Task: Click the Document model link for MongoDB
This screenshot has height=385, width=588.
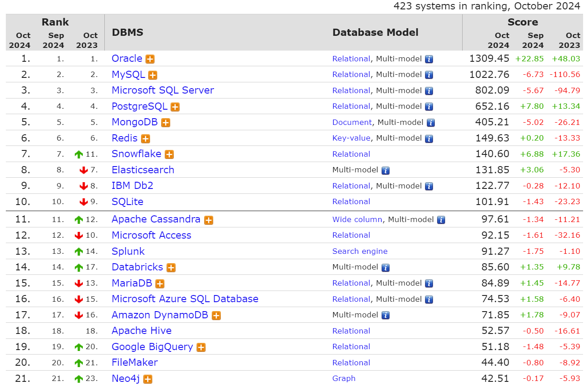Action: pyautogui.click(x=352, y=122)
